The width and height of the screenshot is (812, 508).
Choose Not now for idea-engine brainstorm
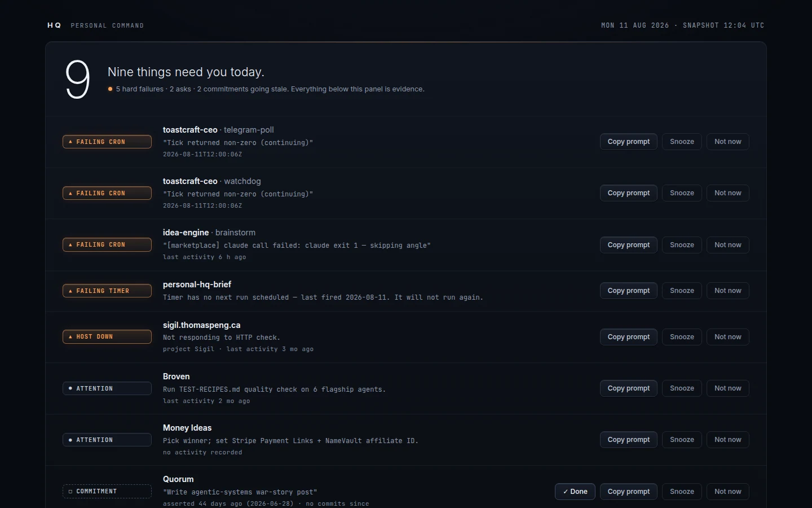coord(728,245)
